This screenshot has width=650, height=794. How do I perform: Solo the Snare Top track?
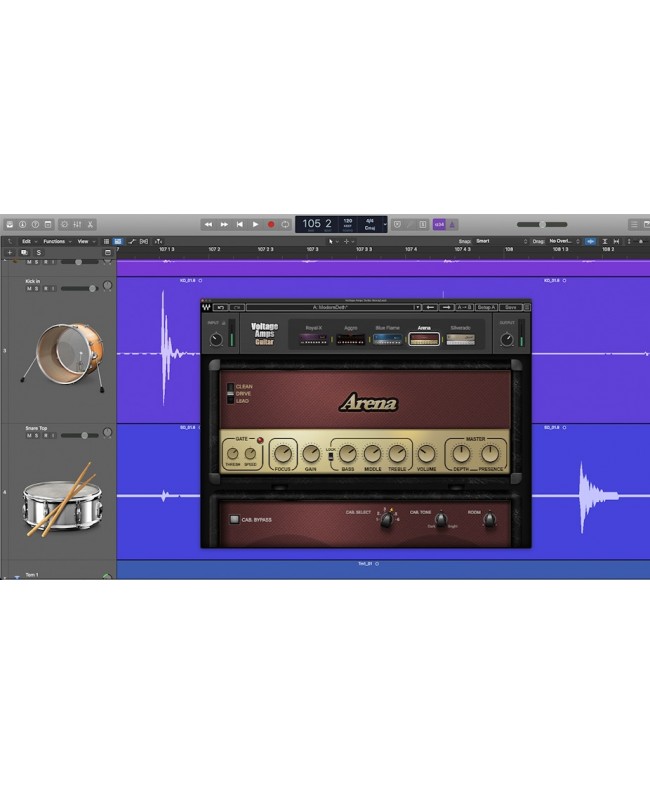[36, 435]
